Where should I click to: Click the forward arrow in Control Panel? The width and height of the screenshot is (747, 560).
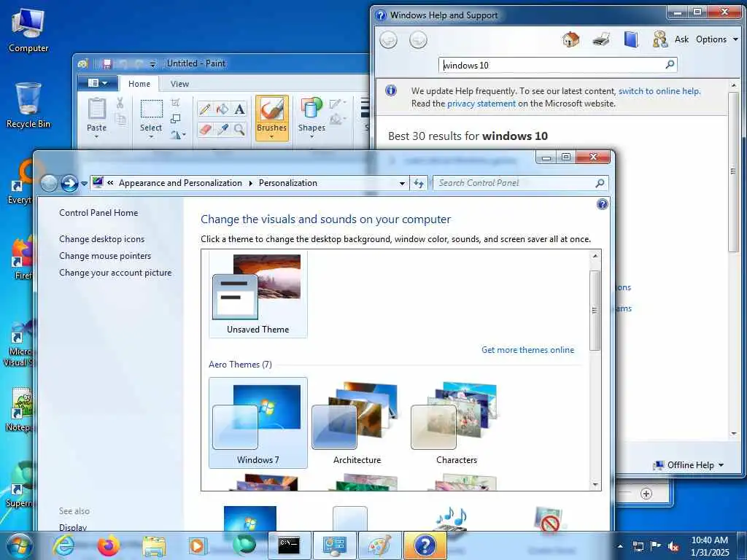click(x=69, y=183)
